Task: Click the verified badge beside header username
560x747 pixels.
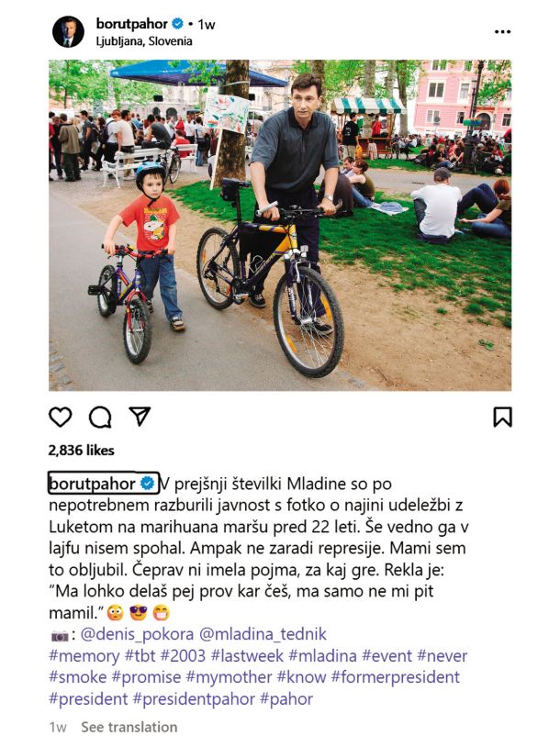Action: (177, 23)
